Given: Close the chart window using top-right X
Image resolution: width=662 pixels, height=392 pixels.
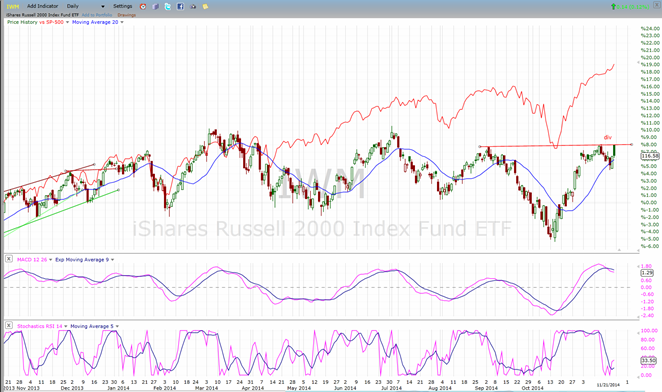Looking at the screenshot, I should pyautogui.click(x=656, y=5).
